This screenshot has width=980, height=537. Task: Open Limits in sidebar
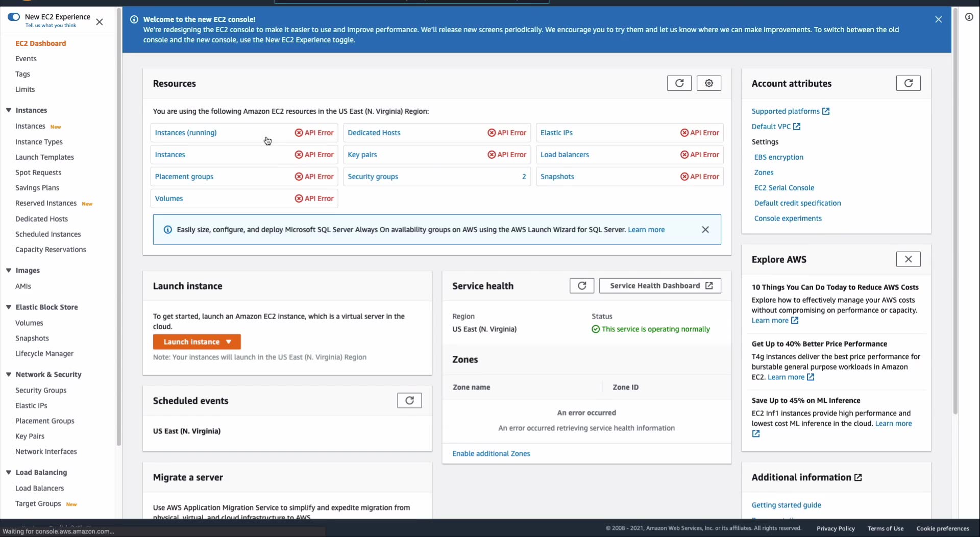[x=25, y=89]
